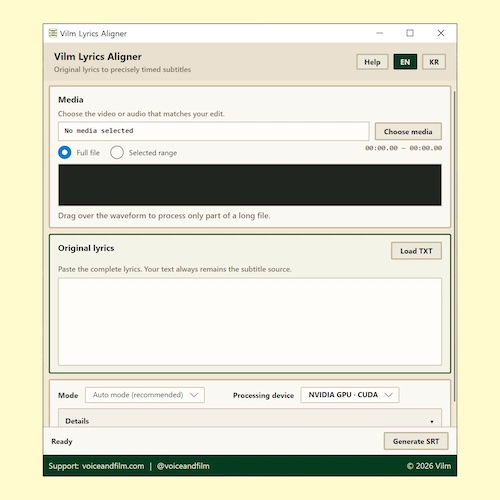Open the voiceandfilm.com support link

pyautogui.click(x=113, y=466)
